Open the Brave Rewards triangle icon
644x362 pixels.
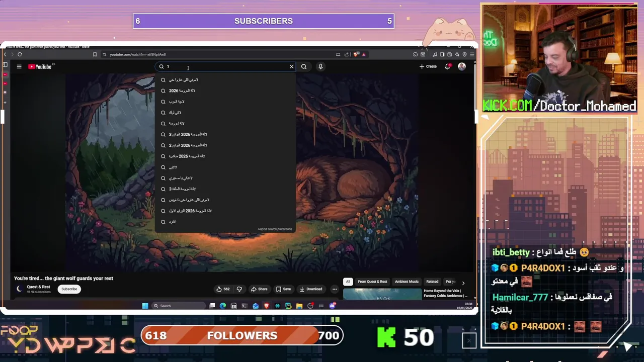click(x=363, y=54)
